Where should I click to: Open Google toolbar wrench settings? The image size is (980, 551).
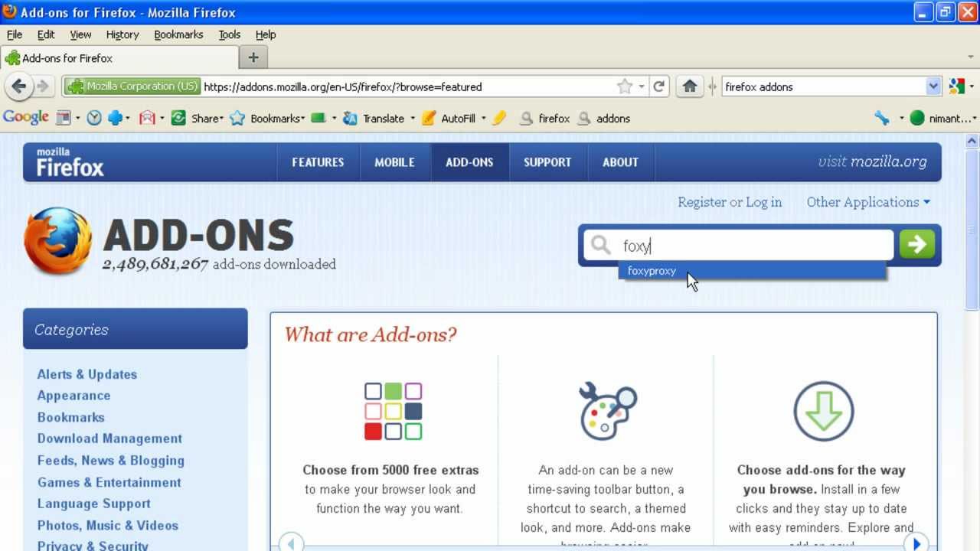click(x=882, y=118)
